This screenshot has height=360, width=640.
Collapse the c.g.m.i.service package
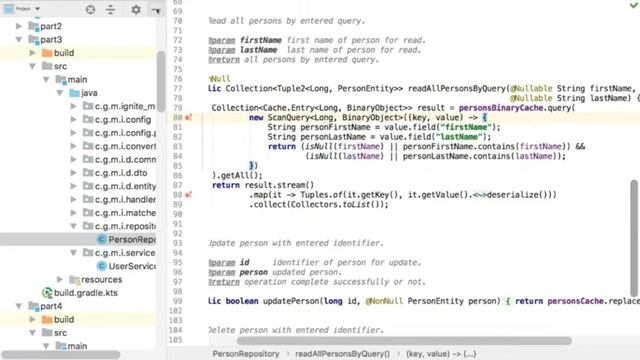coord(73,253)
